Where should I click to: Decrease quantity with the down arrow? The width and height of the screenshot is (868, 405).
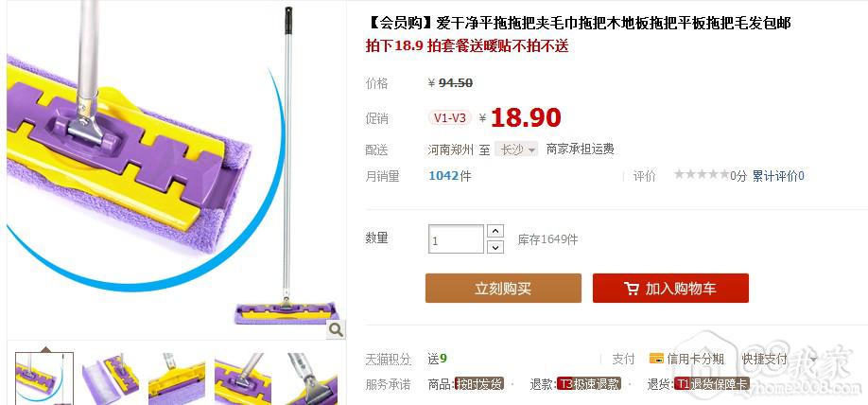495,247
